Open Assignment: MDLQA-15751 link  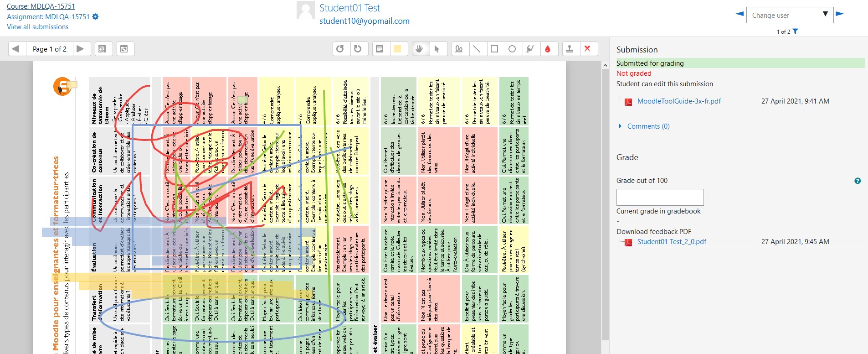coord(48,17)
